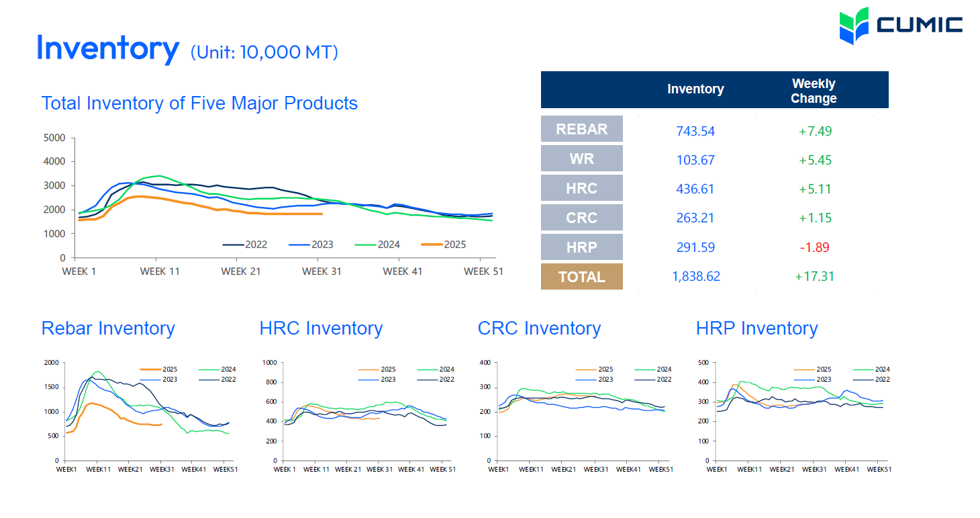Click the HRC row label
980x518 pixels.
tap(581, 188)
